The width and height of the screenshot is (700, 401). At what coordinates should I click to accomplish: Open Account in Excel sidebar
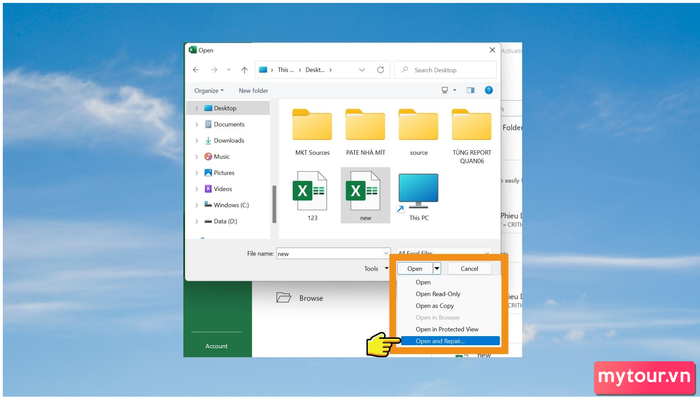(217, 346)
